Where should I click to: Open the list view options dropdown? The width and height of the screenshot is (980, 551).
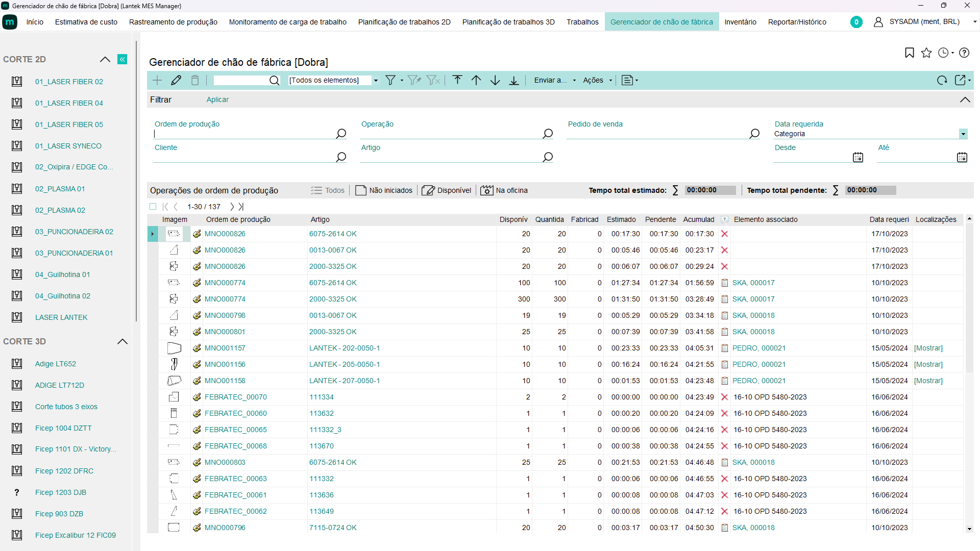pyautogui.click(x=630, y=80)
